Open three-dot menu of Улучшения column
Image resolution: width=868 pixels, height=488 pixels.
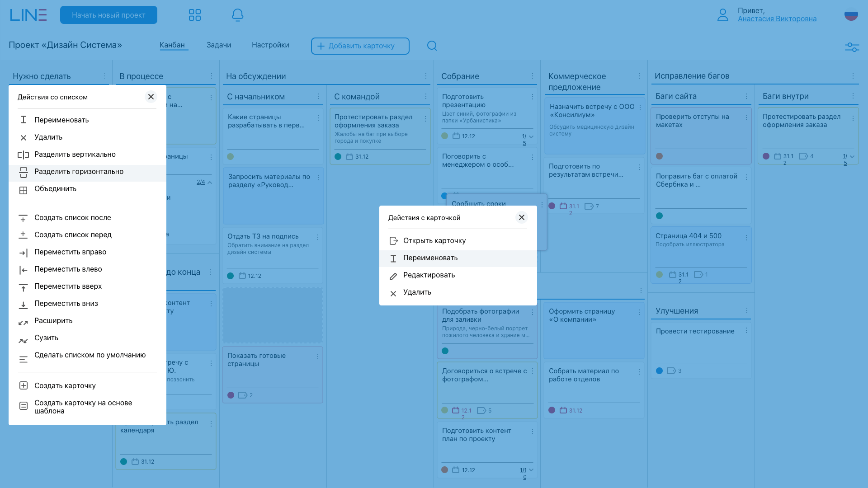point(746,310)
